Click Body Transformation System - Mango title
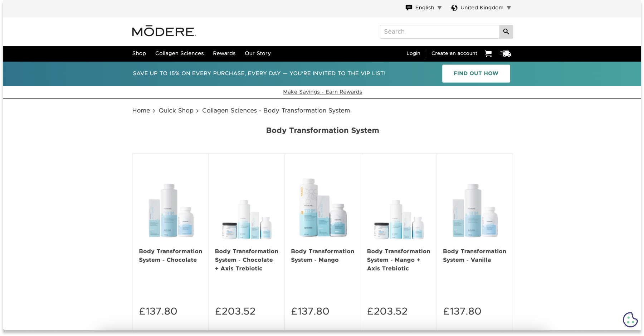Screen dimensions: 644x336 [x=323, y=256]
